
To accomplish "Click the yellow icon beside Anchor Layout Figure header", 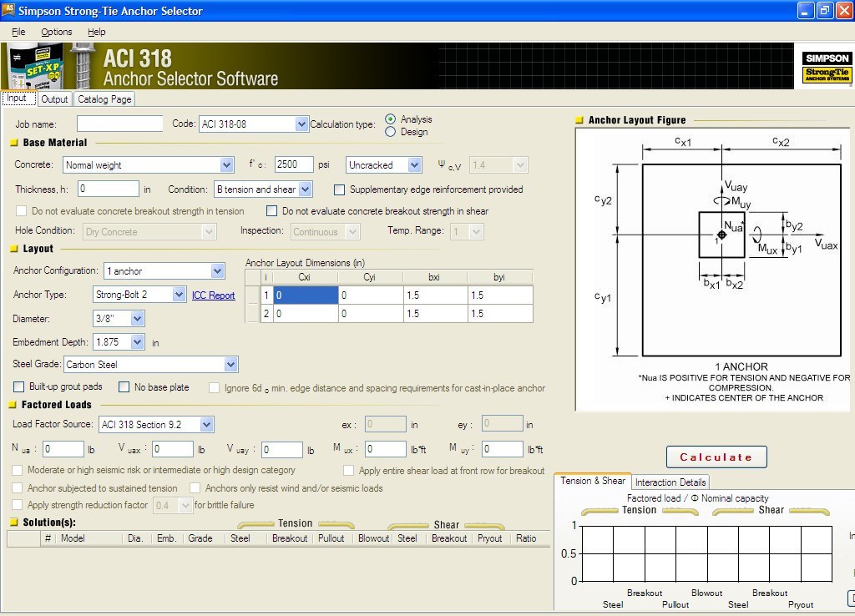I will point(579,119).
